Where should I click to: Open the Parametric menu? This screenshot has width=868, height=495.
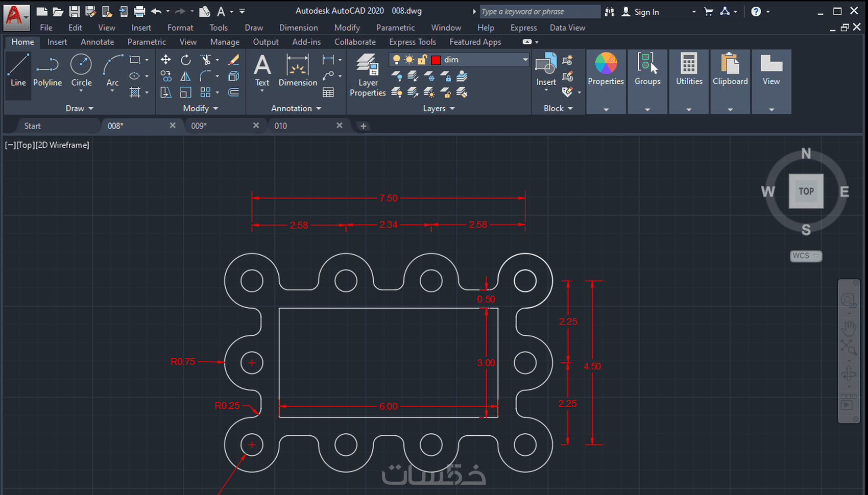[395, 28]
